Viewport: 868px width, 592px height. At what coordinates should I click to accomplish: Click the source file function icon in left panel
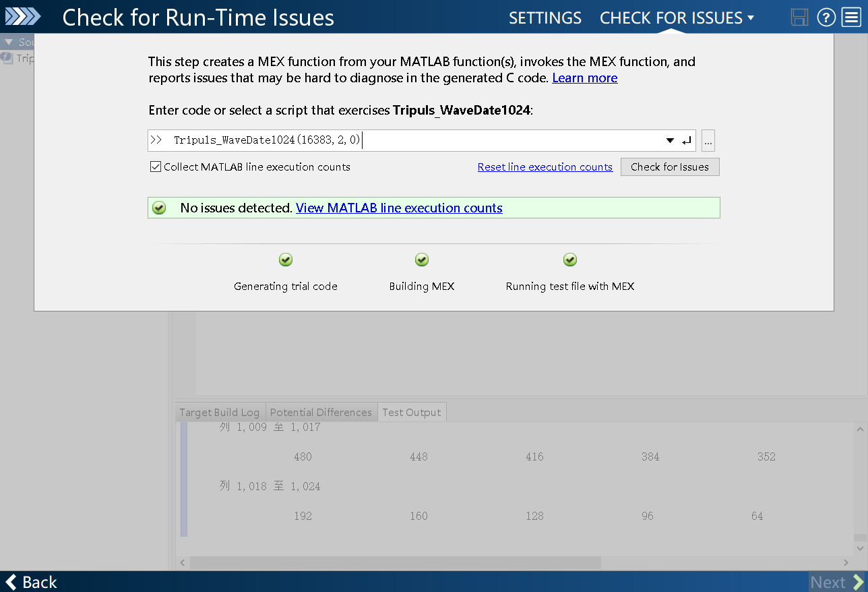[7, 58]
